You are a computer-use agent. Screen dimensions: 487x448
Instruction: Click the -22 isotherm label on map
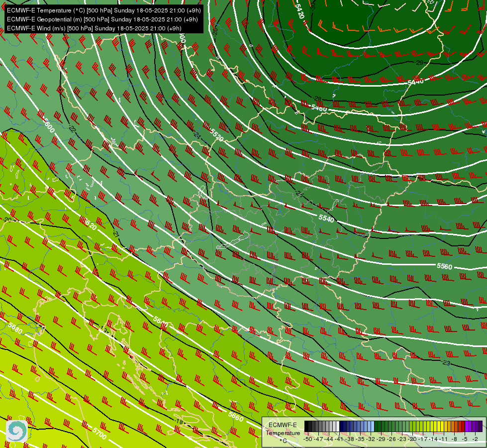tap(72, 129)
